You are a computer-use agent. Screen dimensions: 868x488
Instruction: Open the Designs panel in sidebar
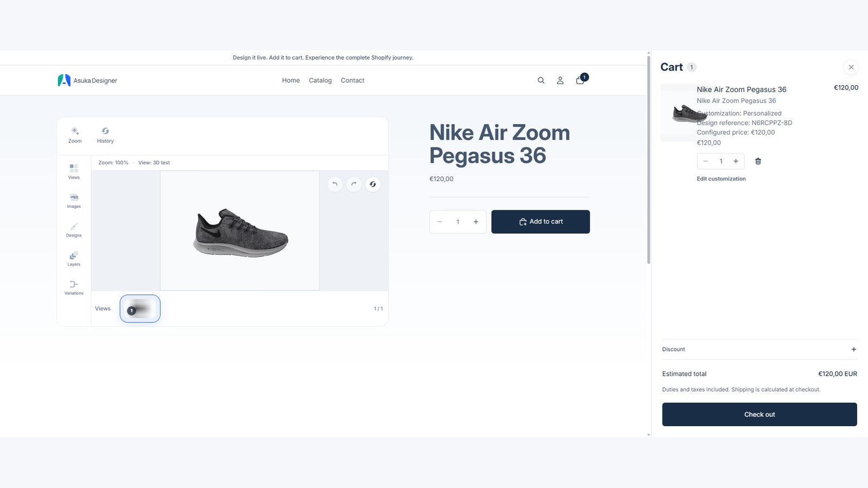(74, 229)
